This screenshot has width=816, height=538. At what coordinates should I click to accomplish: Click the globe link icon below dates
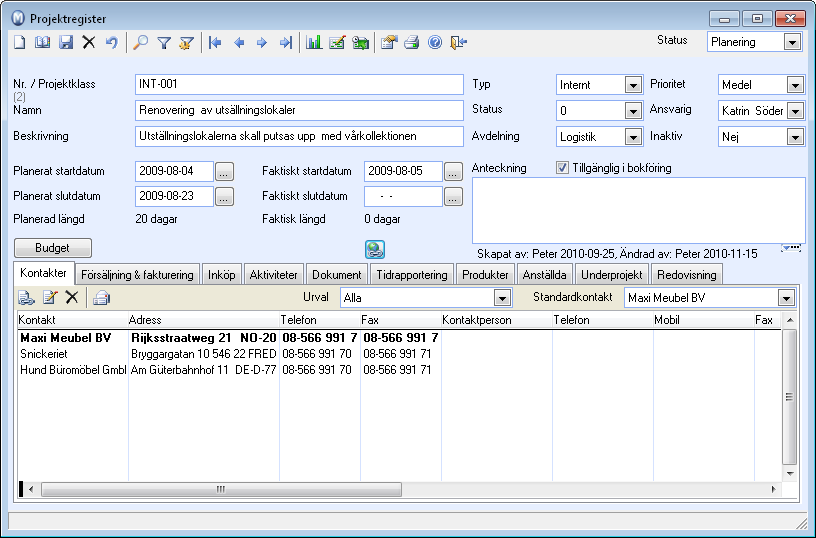tap(375, 250)
